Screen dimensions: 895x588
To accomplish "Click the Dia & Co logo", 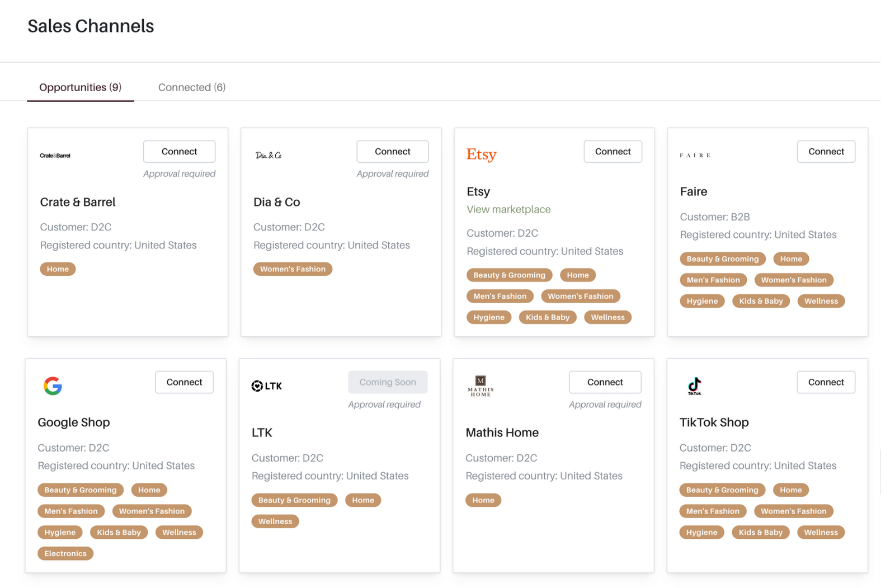I will click(x=268, y=155).
